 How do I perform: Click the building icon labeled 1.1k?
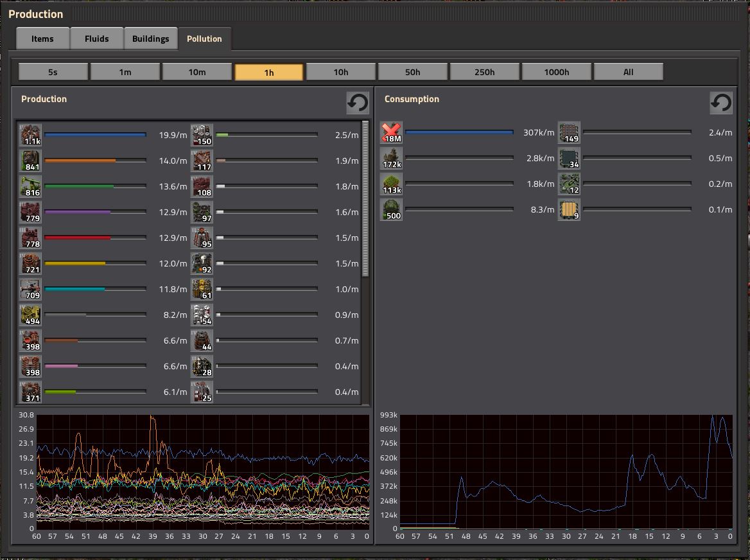point(30,135)
